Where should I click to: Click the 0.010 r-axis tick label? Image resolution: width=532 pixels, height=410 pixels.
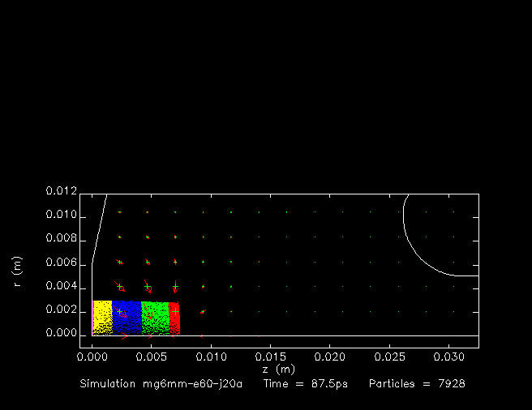pyautogui.click(x=62, y=215)
